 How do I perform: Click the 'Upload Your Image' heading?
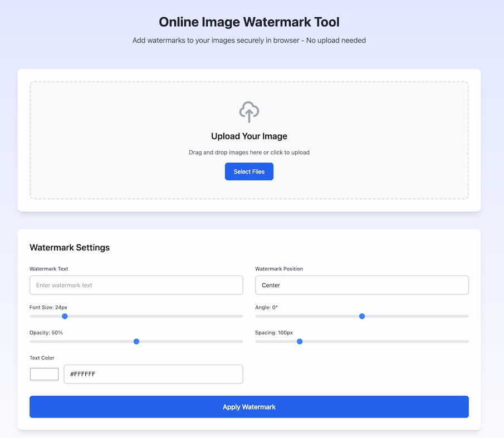249,136
